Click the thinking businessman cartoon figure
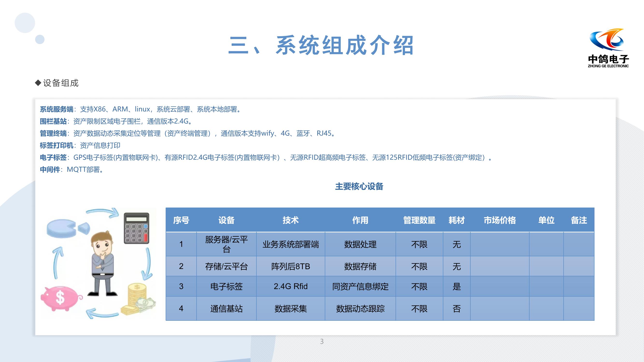This screenshot has width=644, height=362. pyautogui.click(x=102, y=264)
